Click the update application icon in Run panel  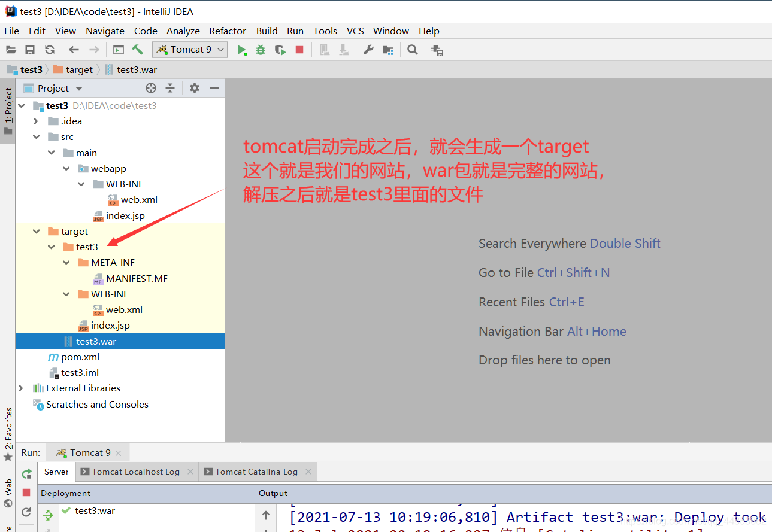coord(26,512)
